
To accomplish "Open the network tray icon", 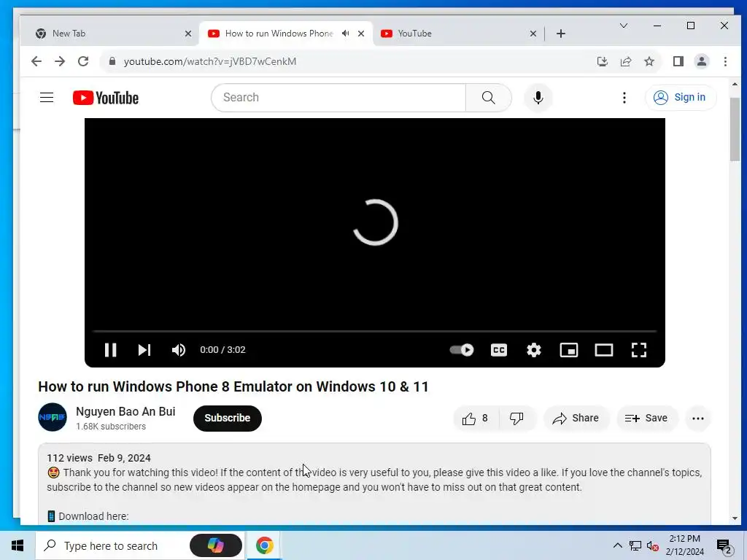I will tap(635, 545).
